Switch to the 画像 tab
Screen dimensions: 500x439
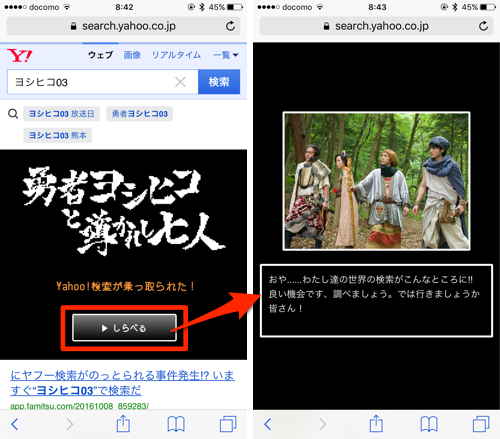point(132,55)
